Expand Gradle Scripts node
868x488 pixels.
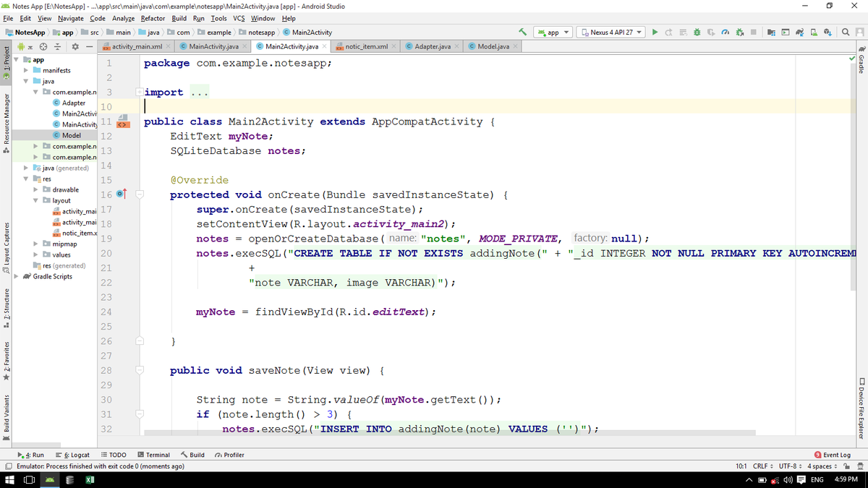tap(17, 276)
